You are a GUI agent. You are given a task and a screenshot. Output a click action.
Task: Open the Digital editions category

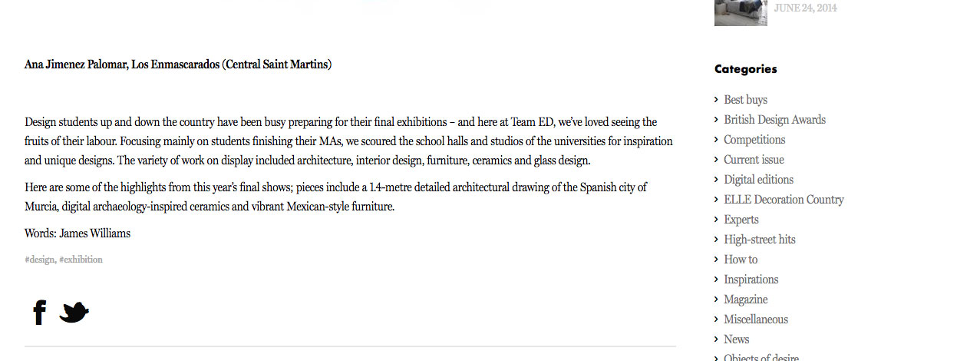(x=758, y=180)
